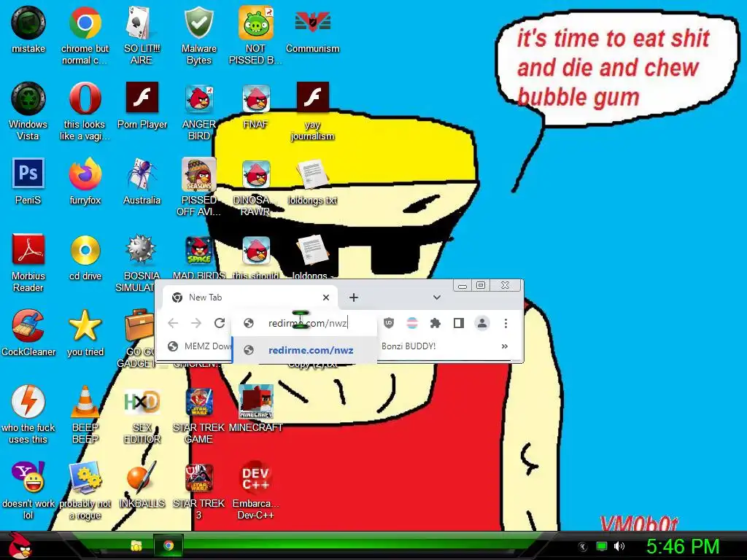The height and width of the screenshot is (560, 747).
Task: Select the 'redirme.com/nwz' autocomplete suggestion
Action: pyautogui.click(x=305, y=351)
